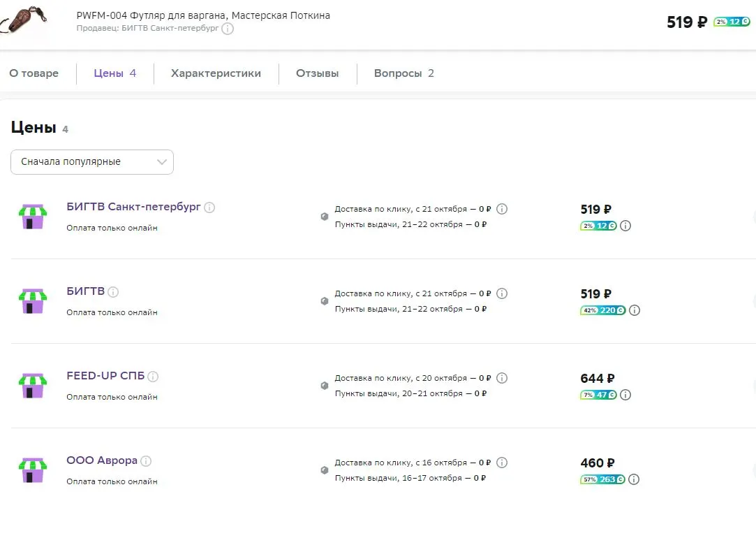Click the 7% 47 bonus badge
The height and width of the screenshot is (538, 756).
[x=598, y=395]
